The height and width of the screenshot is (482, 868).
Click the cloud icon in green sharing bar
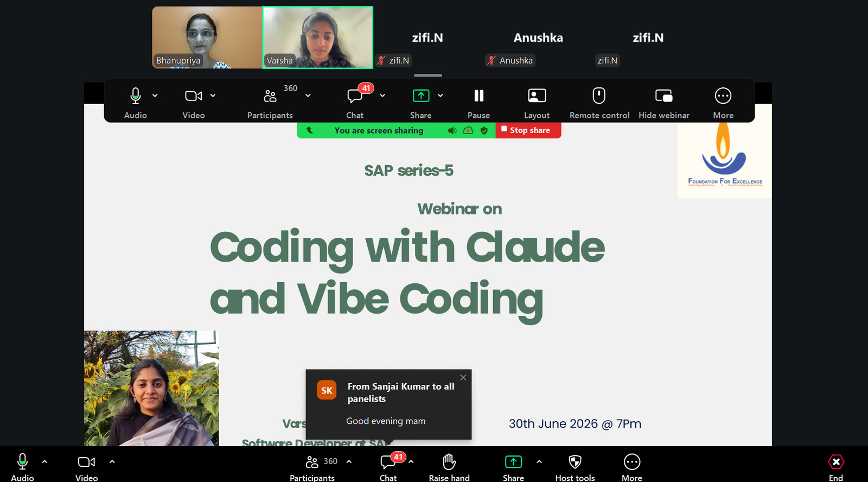468,130
